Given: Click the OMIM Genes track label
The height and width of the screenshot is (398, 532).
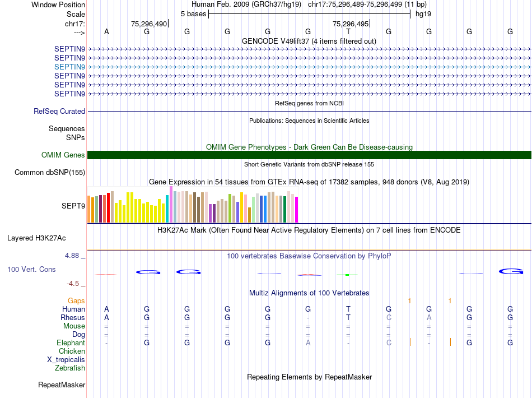Looking at the screenshot, I should coord(63,155).
